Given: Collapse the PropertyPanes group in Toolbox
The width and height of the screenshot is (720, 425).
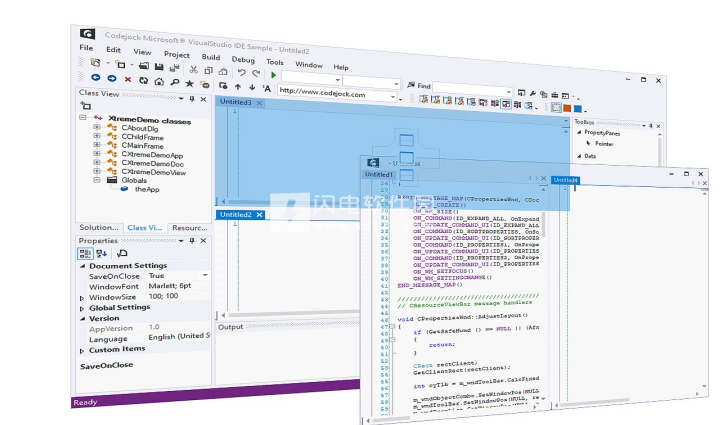Looking at the screenshot, I should pos(579,132).
